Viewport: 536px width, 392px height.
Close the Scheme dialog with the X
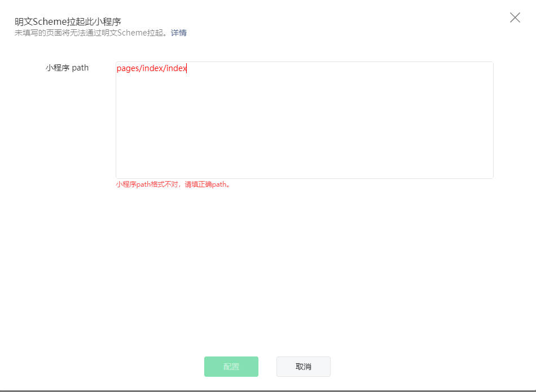click(515, 17)
